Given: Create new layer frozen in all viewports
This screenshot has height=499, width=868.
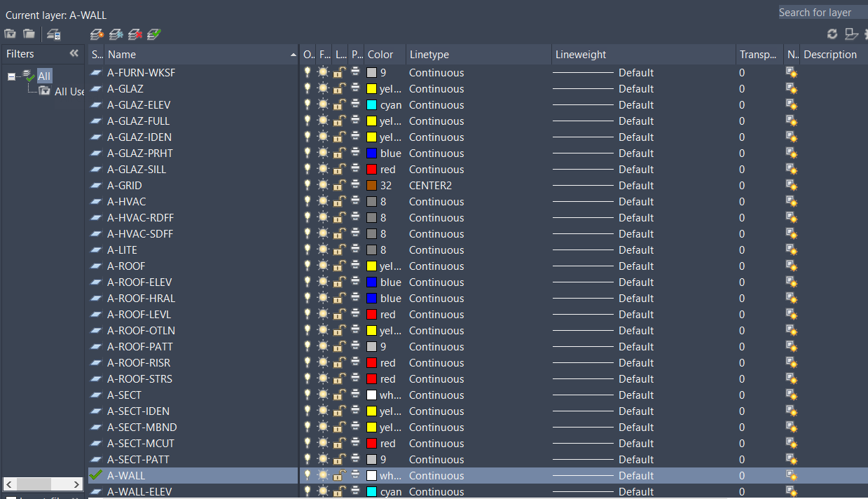Looking at the screenshot, I should click(115, 34).
